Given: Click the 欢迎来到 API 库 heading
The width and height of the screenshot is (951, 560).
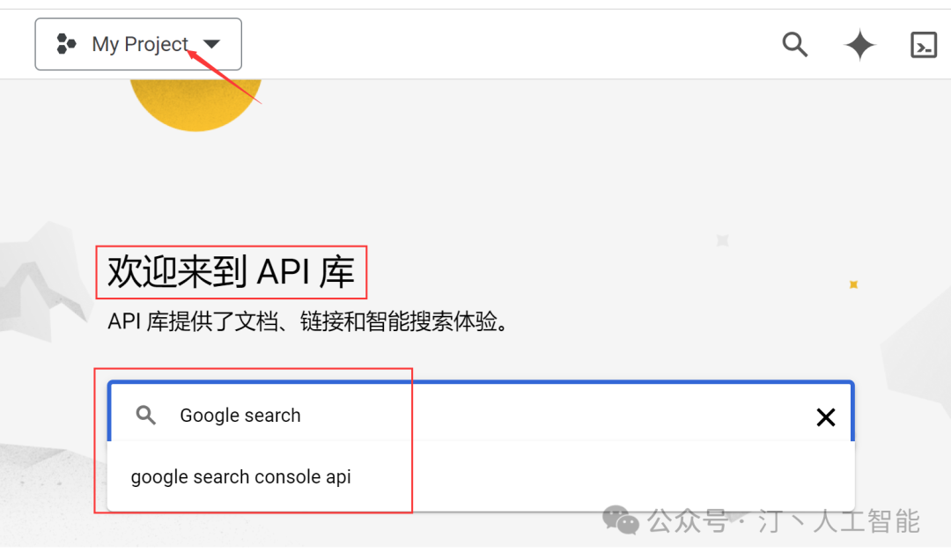Looking at the screenshot, I should click(x=231, y=272).
